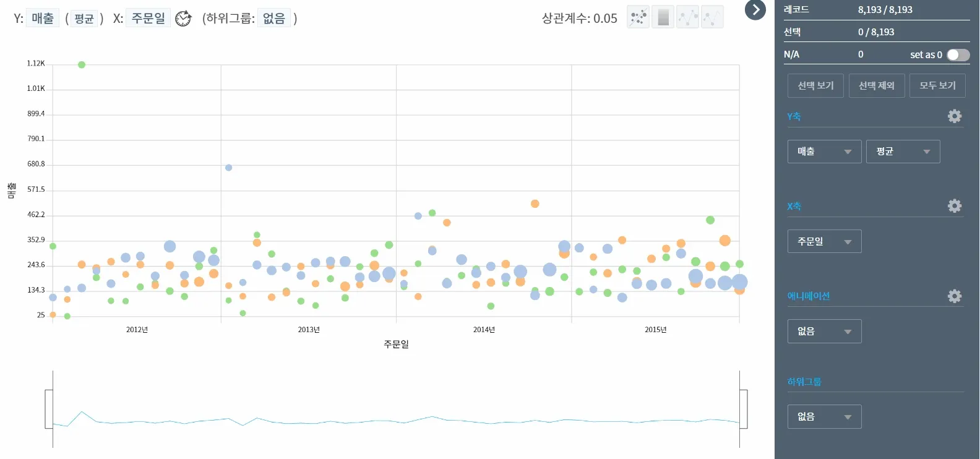Collapse the side panel with arrow button
The width and height of the screenshot is (980, 459).
point(755,10)
